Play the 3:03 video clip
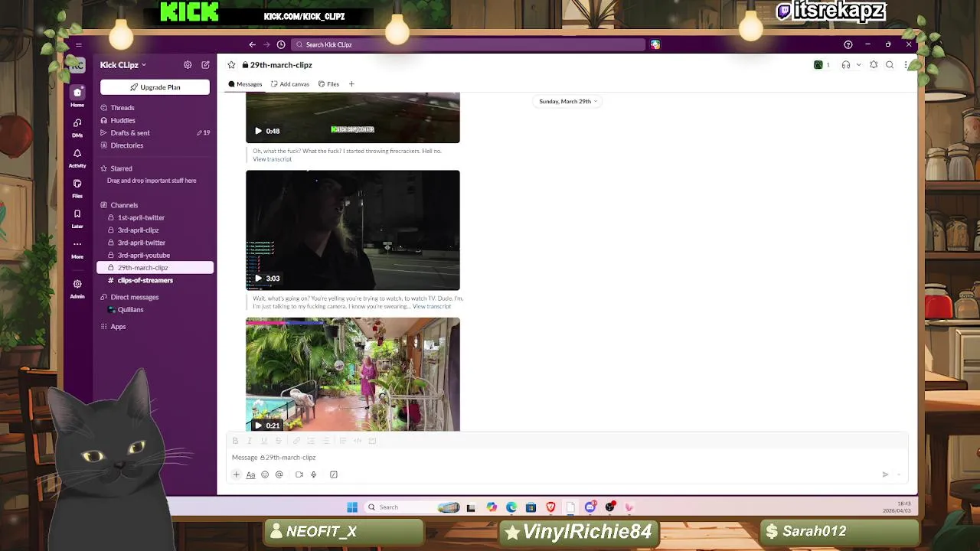Viewport: 980px width, 551px height. tap(258, 279)
